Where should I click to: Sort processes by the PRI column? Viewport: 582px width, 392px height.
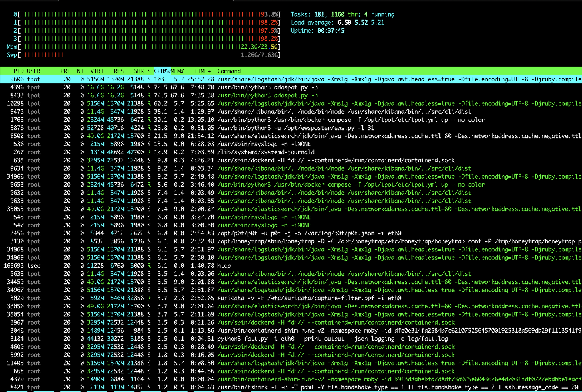tap(65, 71)
